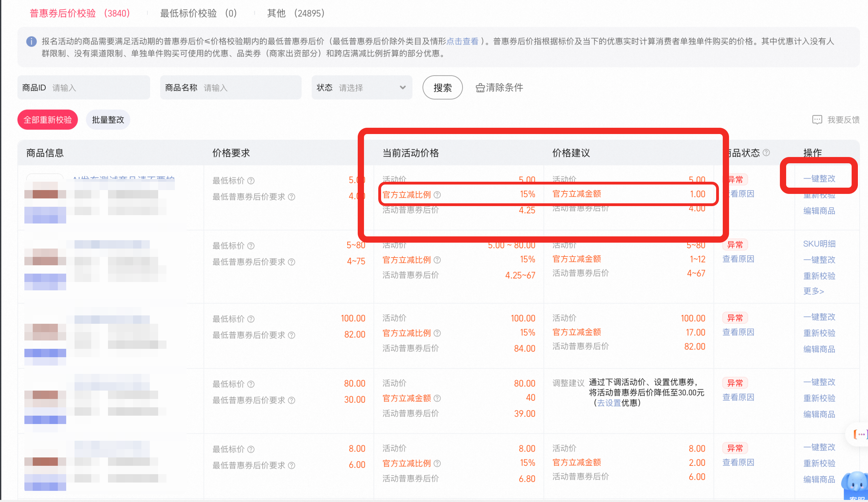Click 一键整改 for the 8.00 product

click(819, 447)
